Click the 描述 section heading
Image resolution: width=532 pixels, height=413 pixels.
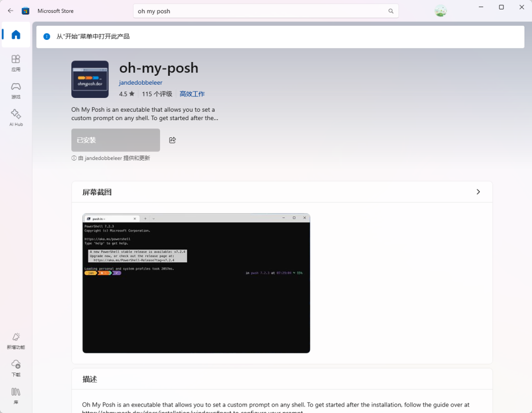pyautogui.click(x=90, y=379)
